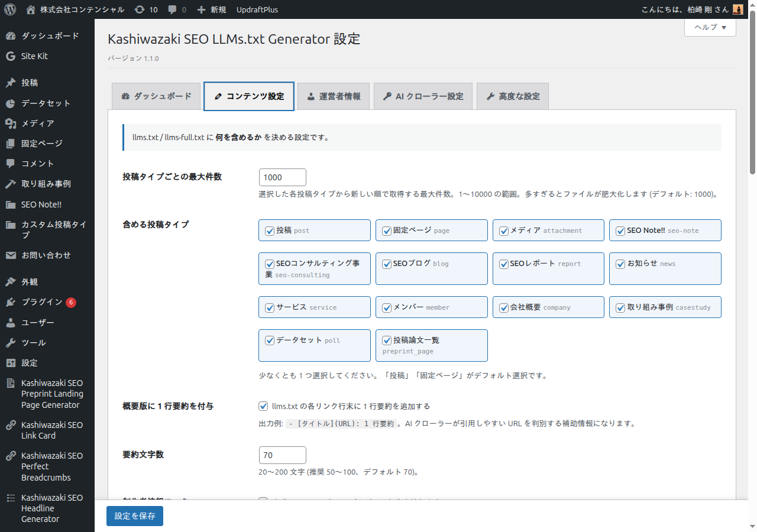Screen dimensions: 757x532
Task: Click the user avatar in admin bar
Action: [737, 9]
